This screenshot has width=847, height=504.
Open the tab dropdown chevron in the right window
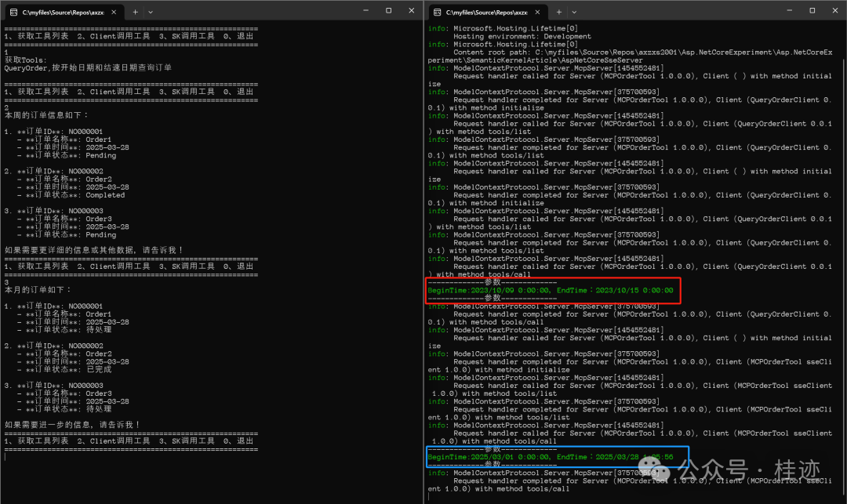[575, 12]
